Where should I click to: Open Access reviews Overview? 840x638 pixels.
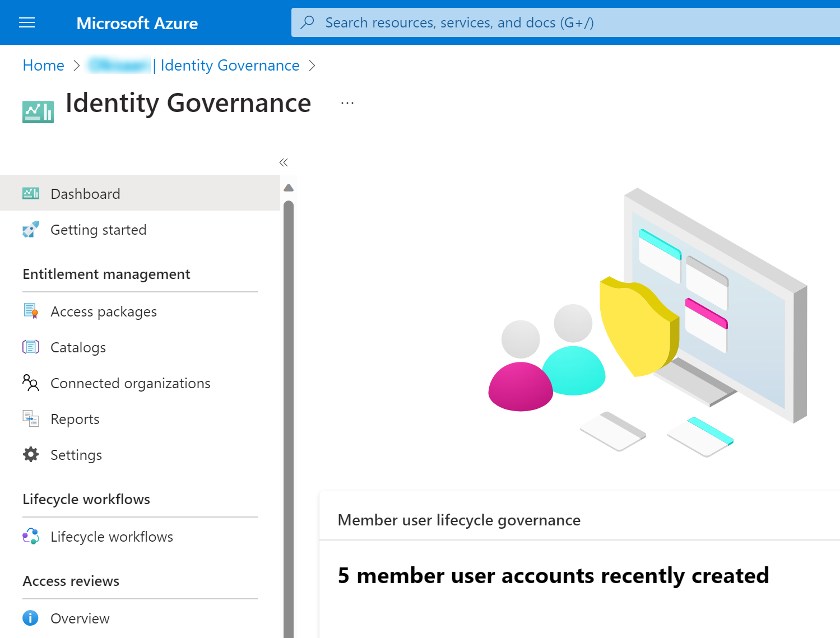140,618
